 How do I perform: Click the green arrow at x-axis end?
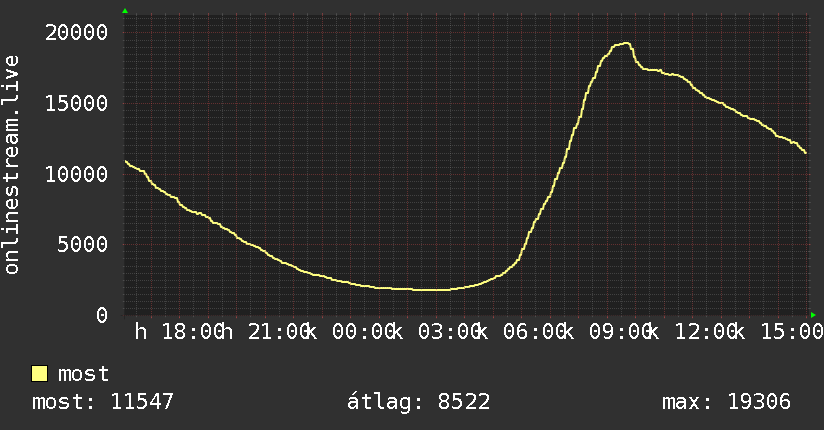coord(813,315)
